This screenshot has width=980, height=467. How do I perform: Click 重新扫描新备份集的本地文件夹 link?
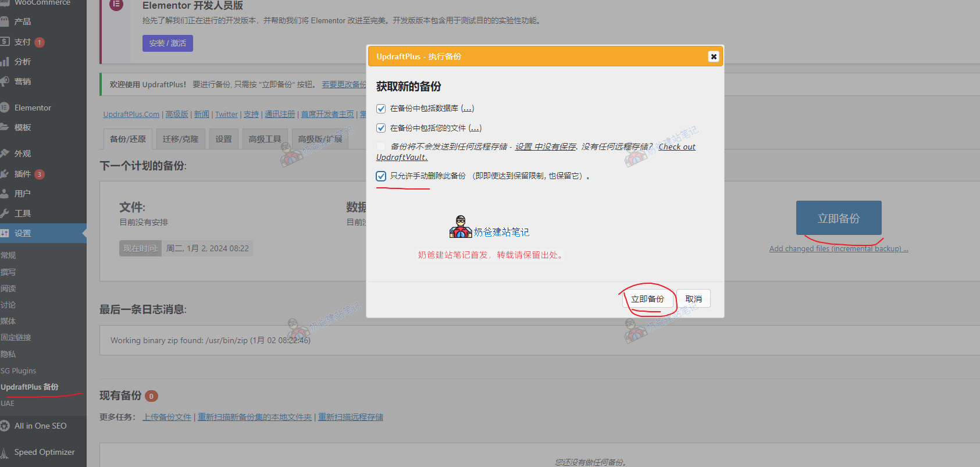[255, 417]
